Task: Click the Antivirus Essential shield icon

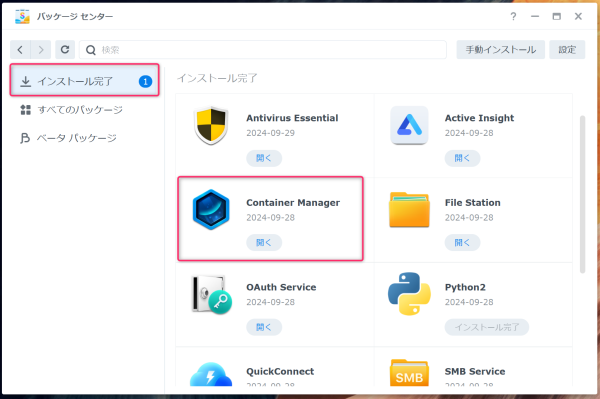Action: 211,125
